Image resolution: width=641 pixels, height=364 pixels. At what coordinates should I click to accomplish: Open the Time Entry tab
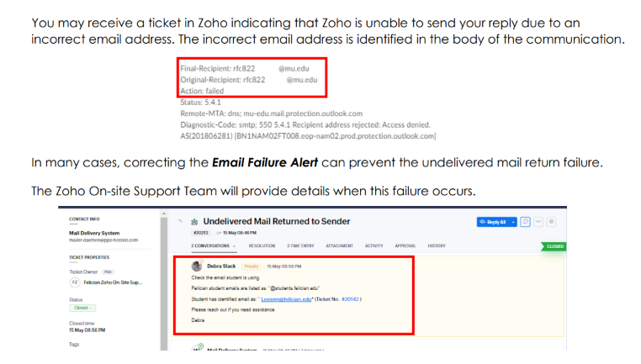[x=300, y=246]
